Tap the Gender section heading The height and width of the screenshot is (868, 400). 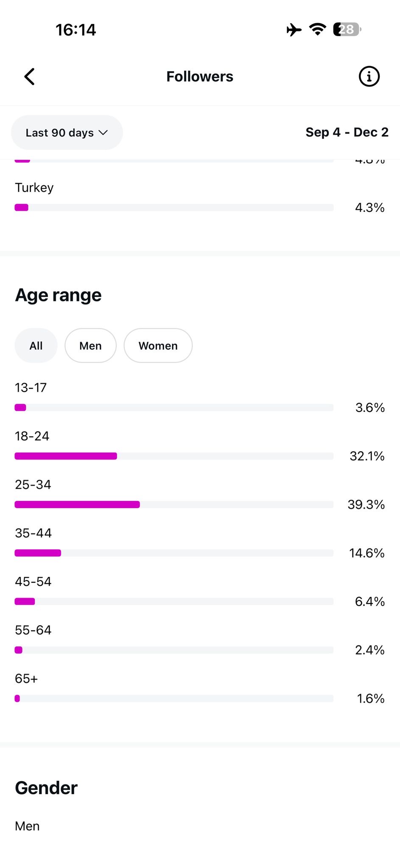(46, 788)
